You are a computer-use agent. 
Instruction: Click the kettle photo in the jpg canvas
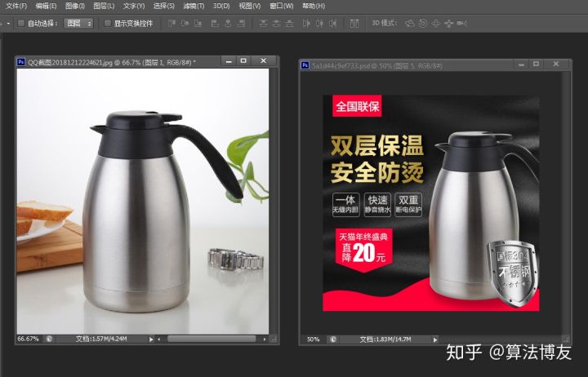click(142, 202)
